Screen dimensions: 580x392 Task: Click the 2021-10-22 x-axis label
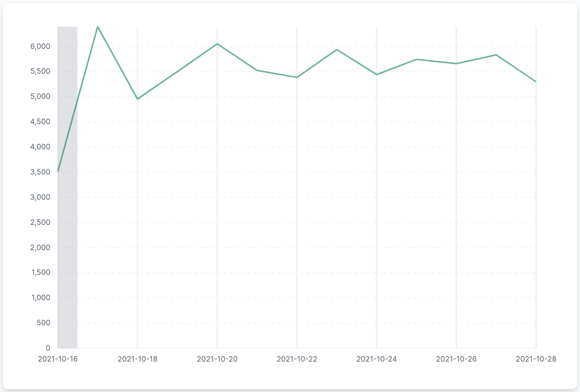[x=297, y=359]
